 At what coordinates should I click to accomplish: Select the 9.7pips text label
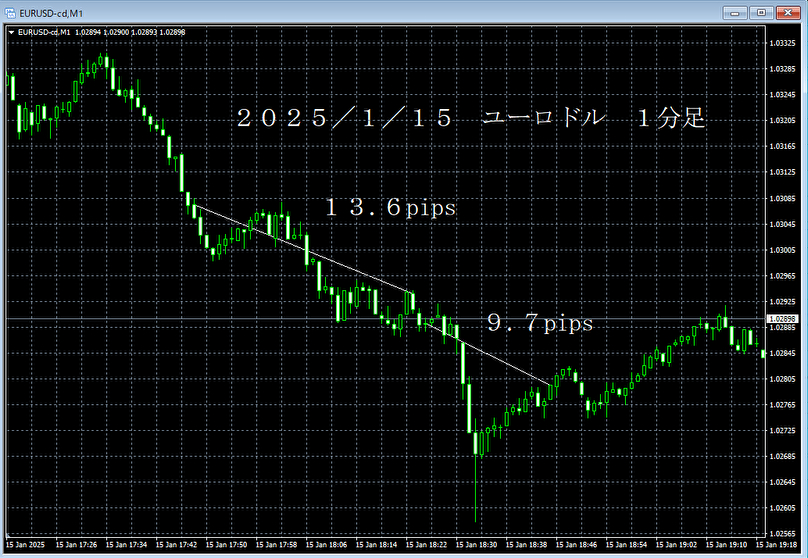pos(540,324)
